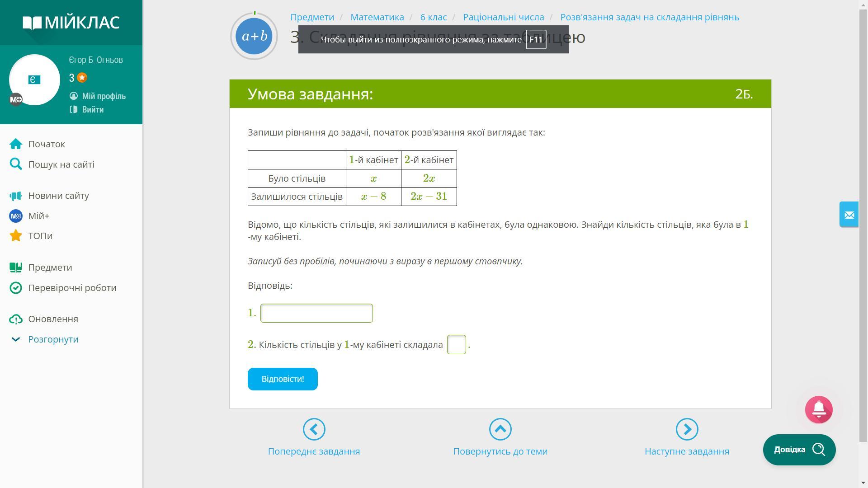Open the Мій профіль link
The height and width of the screenshot is (488, 868).
(x=104, y=96)
